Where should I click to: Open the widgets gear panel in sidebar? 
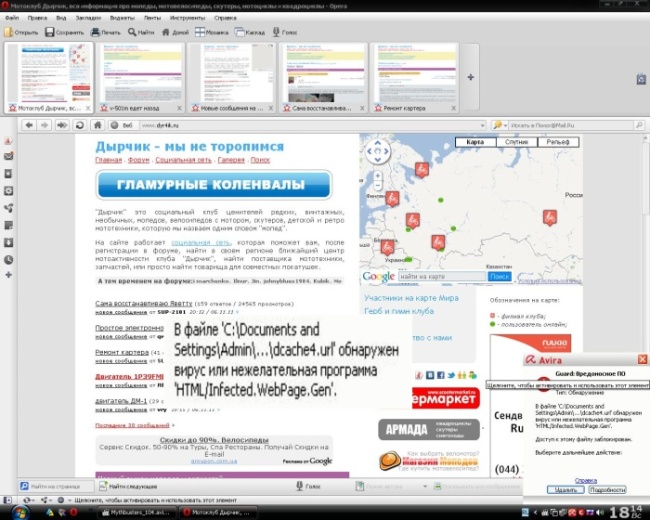coord(8,191)
